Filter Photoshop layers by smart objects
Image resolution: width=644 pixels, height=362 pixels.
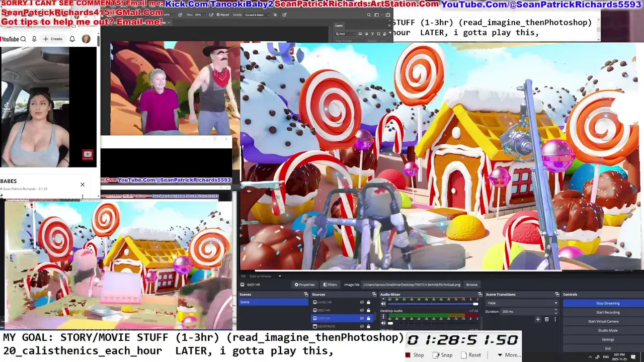tap(384, 34)
